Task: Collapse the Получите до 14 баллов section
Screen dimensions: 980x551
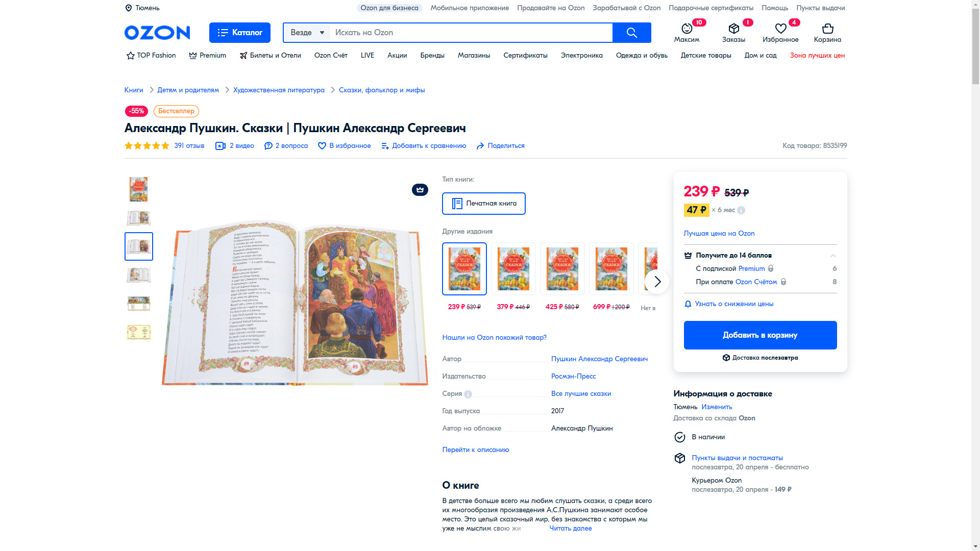Action: click(x=832, y=256)
